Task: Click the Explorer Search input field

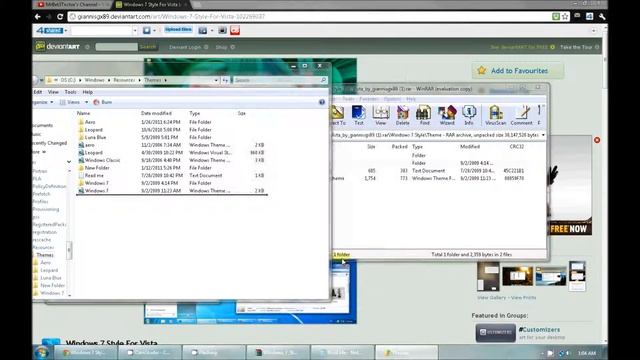Action: point(276,80)
